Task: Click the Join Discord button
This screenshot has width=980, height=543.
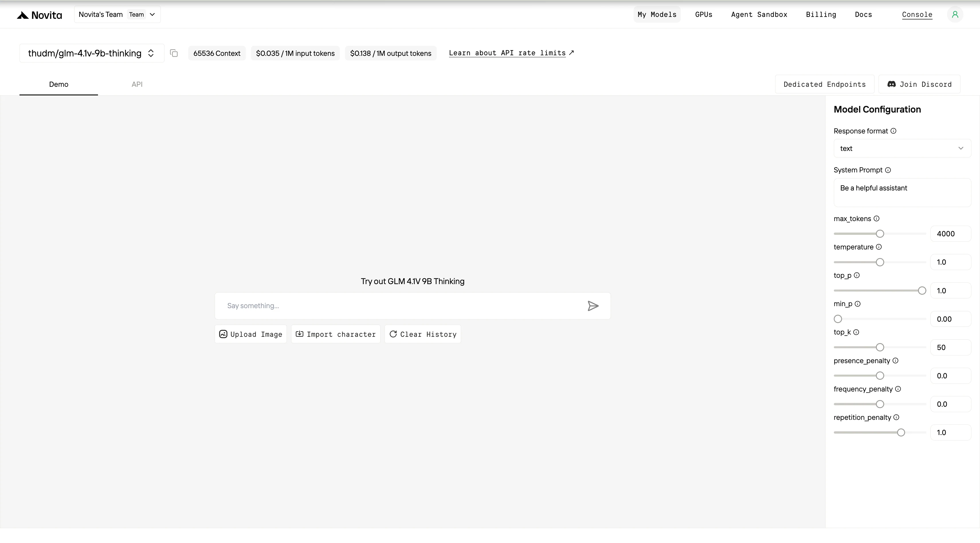Action: pos(919,84)
